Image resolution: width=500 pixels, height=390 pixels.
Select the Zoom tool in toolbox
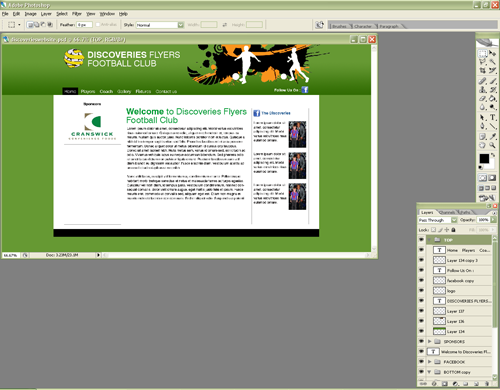(x=492, y=145)
